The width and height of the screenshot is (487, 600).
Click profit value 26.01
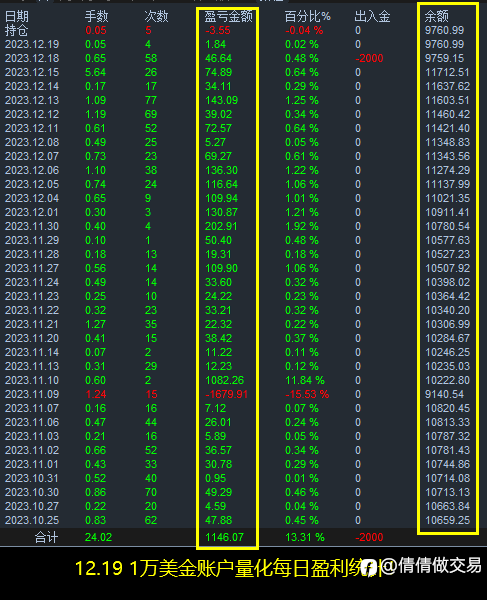218,422
